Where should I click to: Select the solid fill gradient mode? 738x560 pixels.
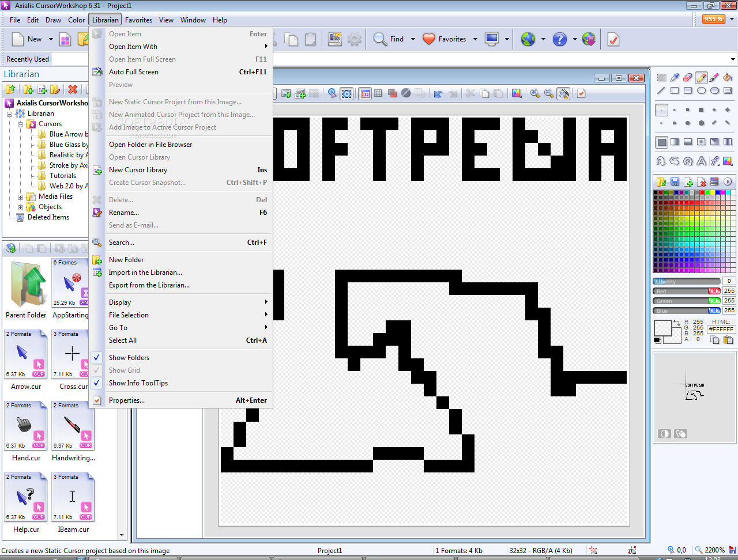coord(661,142)
